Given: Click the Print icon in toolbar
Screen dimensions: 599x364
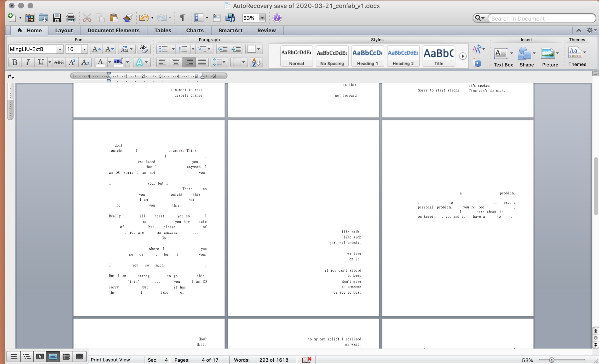Looking at the screenshot, I should (x=70, y=18).
